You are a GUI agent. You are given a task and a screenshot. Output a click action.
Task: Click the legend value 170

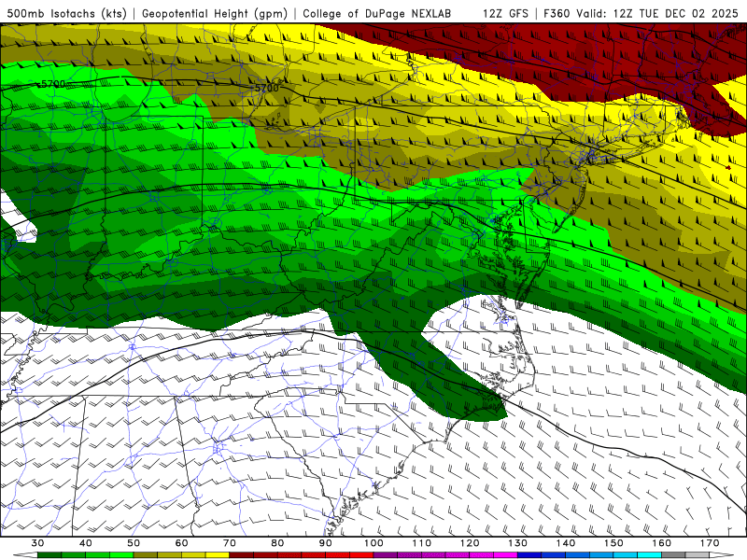tap(710, 543)
